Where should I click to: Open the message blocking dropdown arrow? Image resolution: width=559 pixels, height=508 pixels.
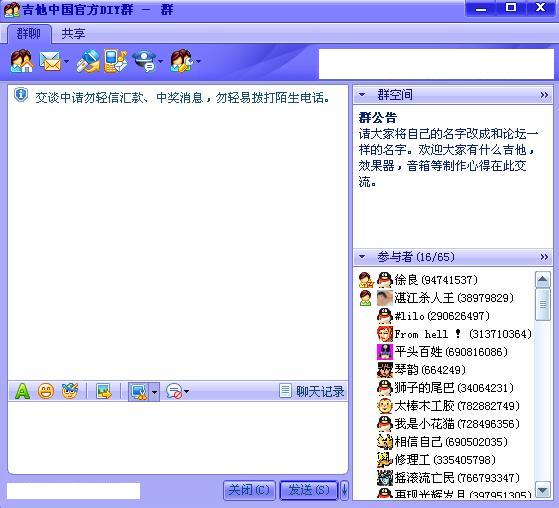pos(186,391)
